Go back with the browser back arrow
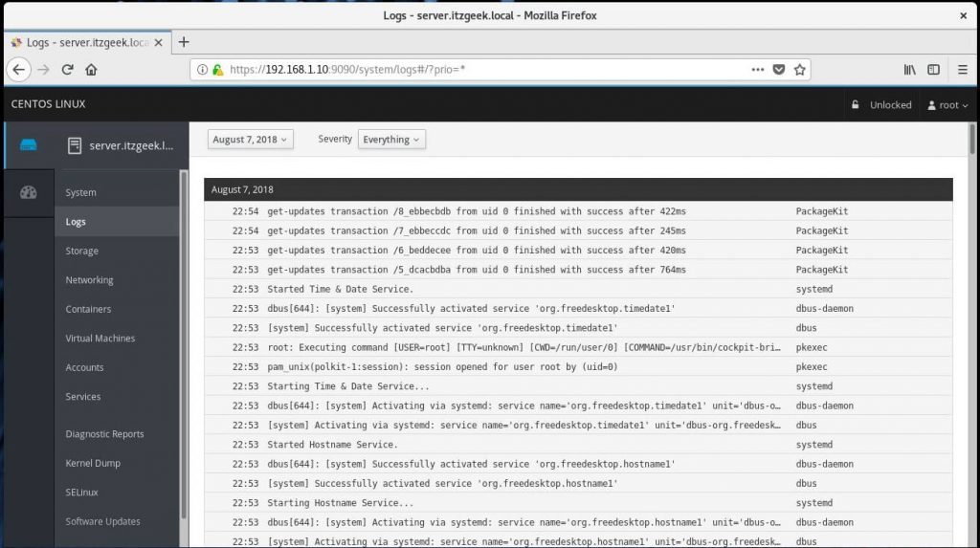The height and width of the screenshot is (548, 980). tap(19, 70)
